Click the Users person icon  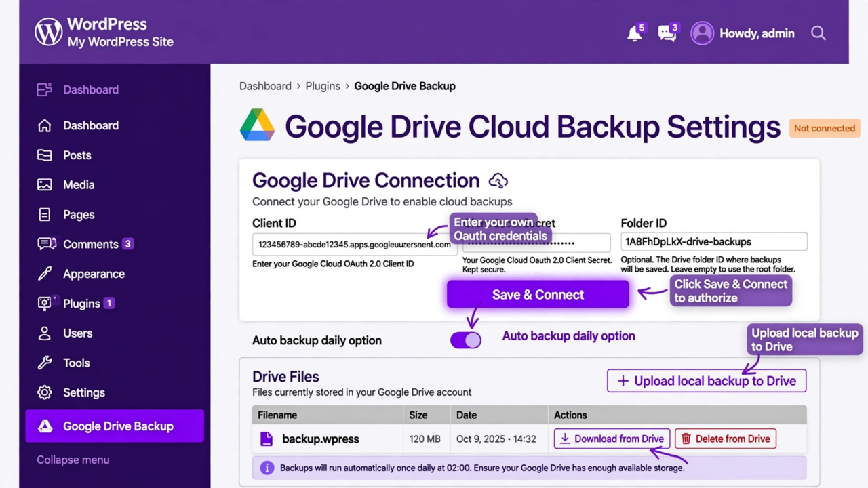pyautogui.click(x=45, y=333)
